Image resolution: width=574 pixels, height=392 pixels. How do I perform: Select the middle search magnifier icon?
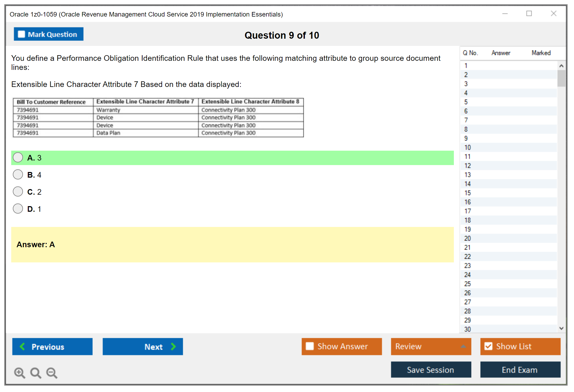[x=36, y=373]
